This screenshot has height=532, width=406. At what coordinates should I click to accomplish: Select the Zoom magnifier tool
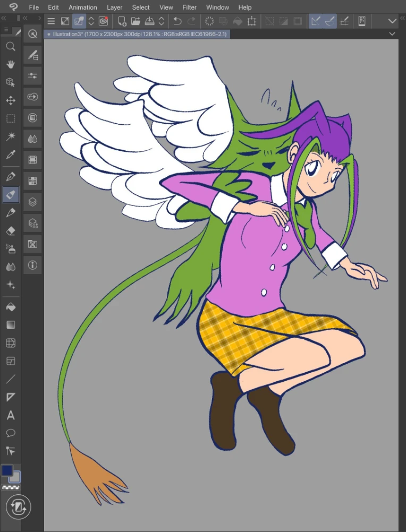coord(11,47)
